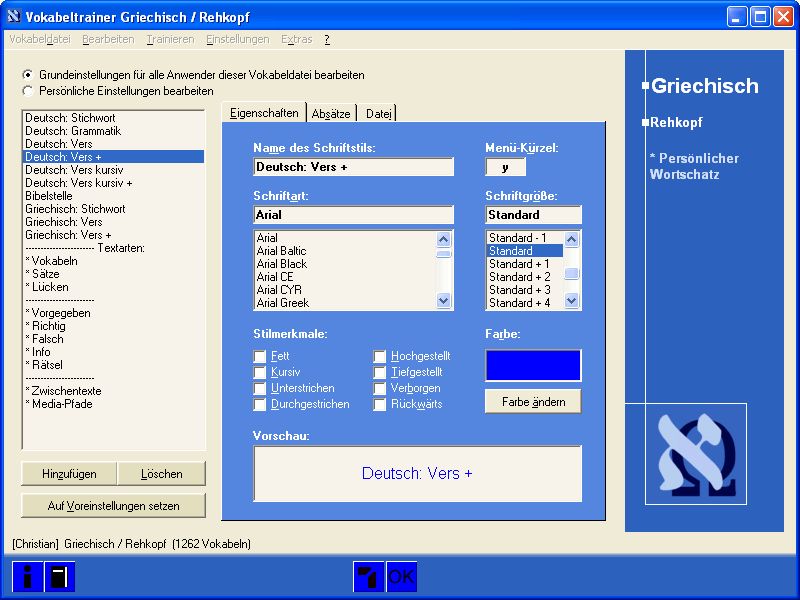
Task: Click the Farbe ändern button
Action: point(533,402)
